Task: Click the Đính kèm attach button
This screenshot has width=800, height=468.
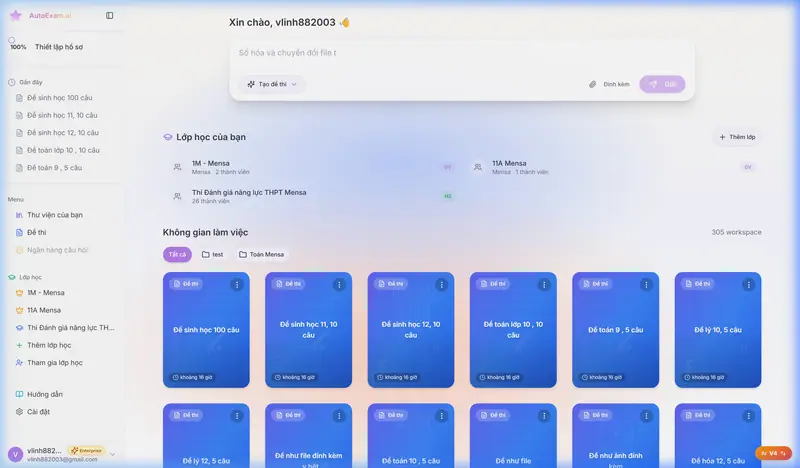Action: [x=609, y=84]
